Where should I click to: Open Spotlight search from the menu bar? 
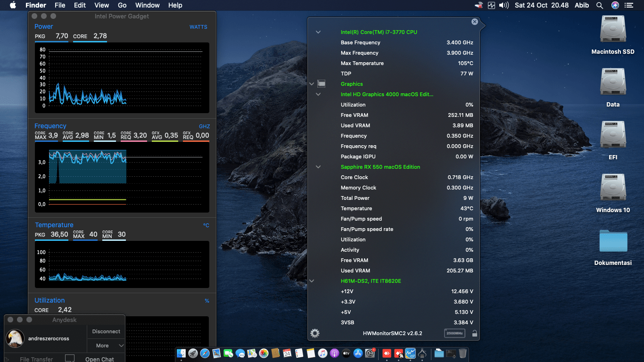[x=599, y=5]
